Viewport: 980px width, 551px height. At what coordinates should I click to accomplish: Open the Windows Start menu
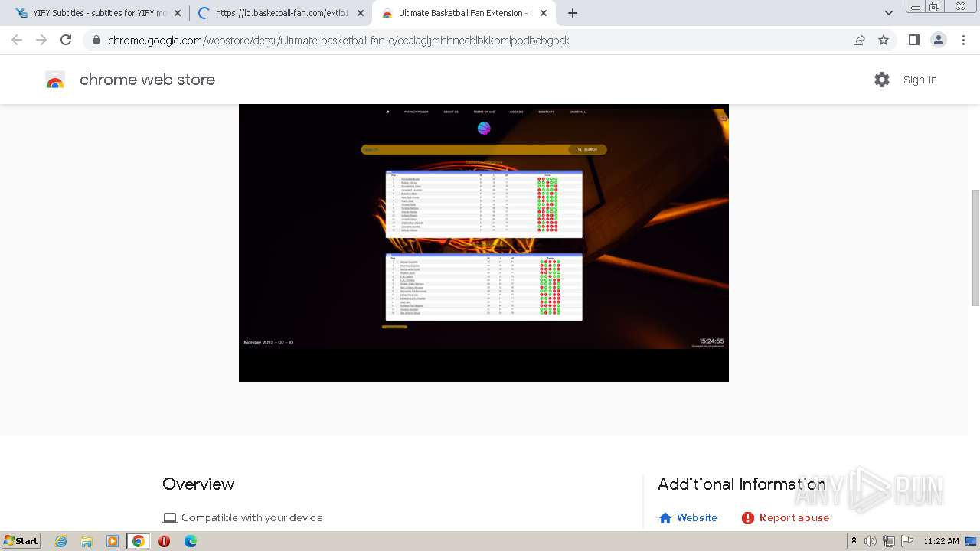click(21, 540)
